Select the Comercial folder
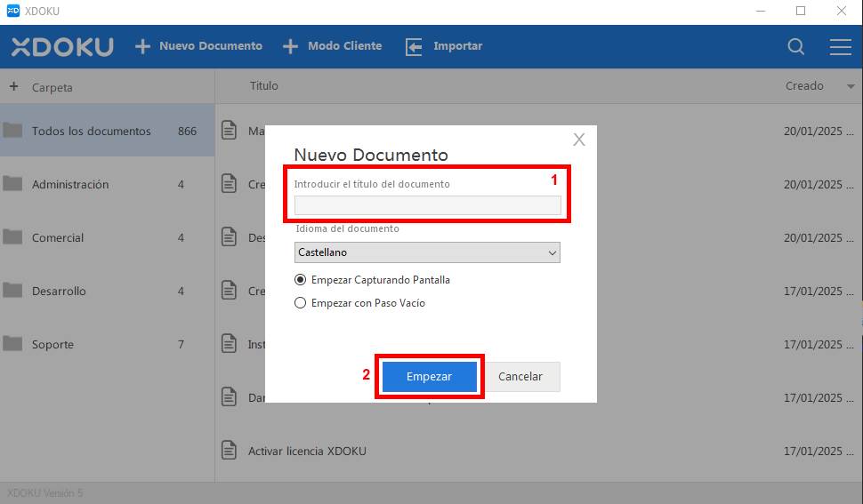 coord(108,236)
